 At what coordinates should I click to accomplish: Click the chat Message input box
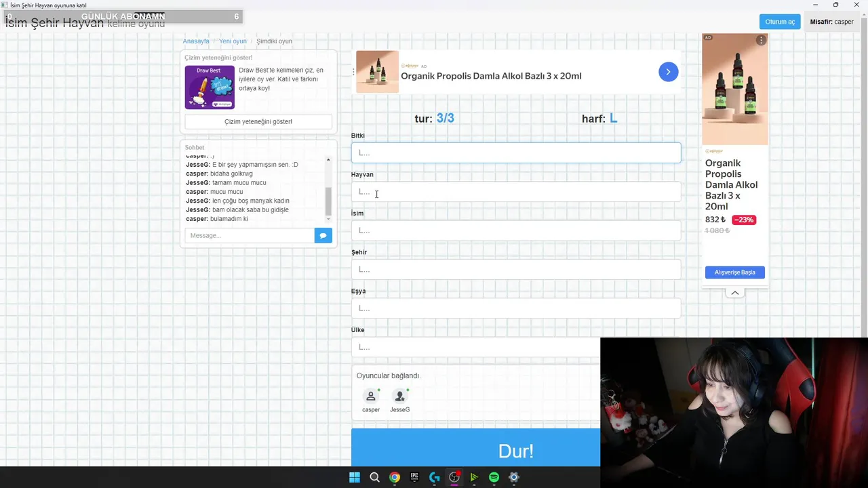pos(250,235)
